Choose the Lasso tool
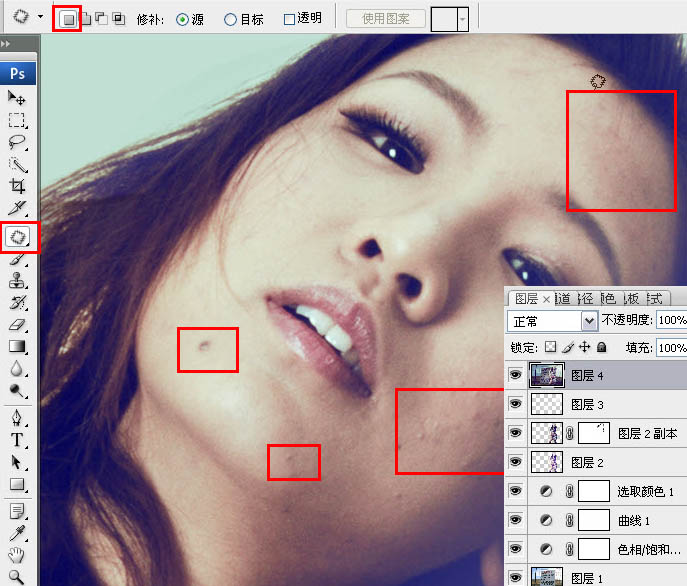 click(17, 142)
